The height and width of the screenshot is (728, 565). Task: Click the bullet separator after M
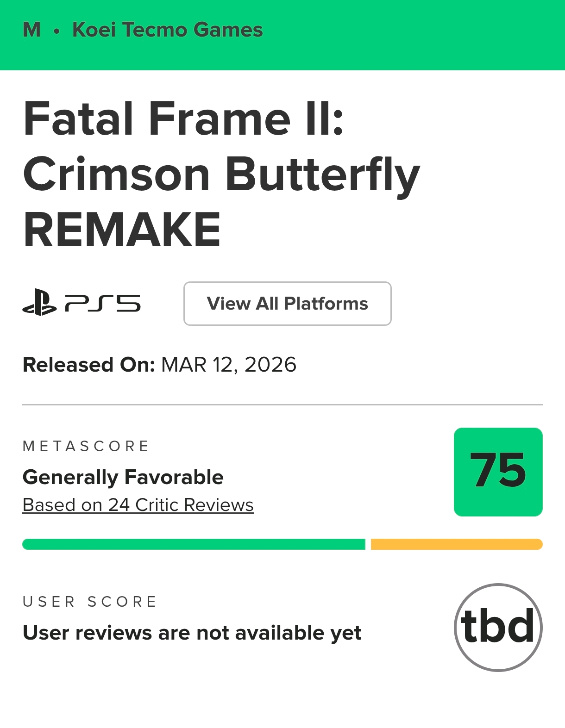[56, 31]
